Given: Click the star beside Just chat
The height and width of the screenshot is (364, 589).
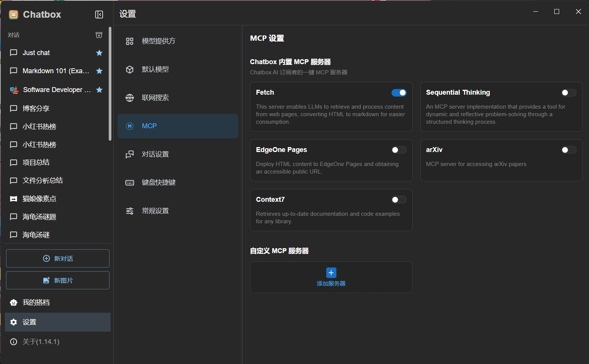Looking at the screenshot, I should pyautogui.click(x=99, y=53).
